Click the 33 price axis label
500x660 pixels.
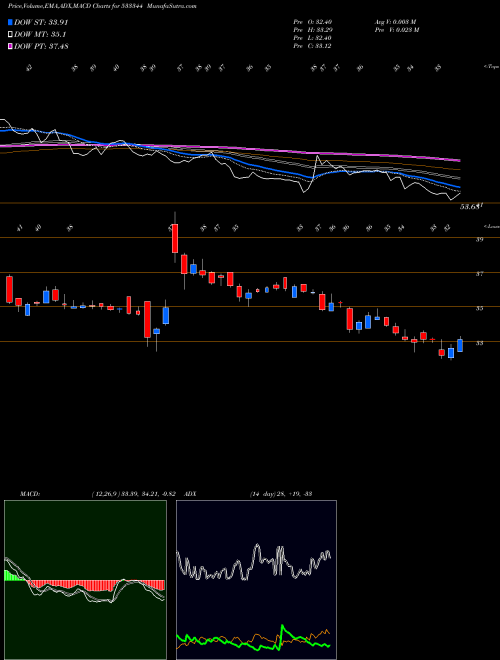click(480, 343)
